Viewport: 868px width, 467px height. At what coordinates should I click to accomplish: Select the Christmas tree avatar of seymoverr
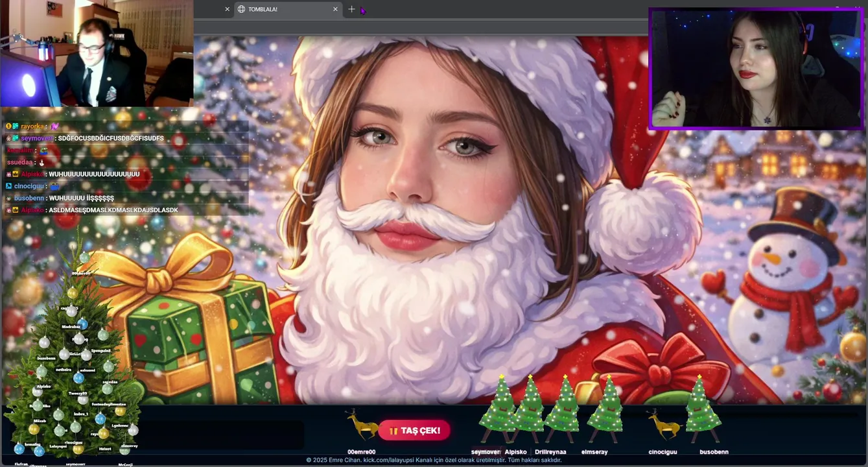pos(498,409)
